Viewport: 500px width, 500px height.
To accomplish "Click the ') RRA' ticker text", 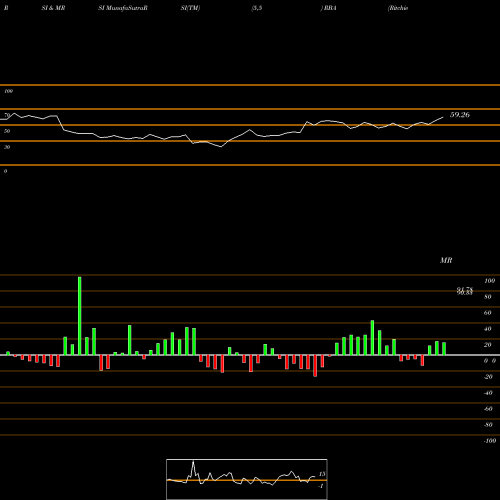I will pyautogui.click(x=329, y=8).
